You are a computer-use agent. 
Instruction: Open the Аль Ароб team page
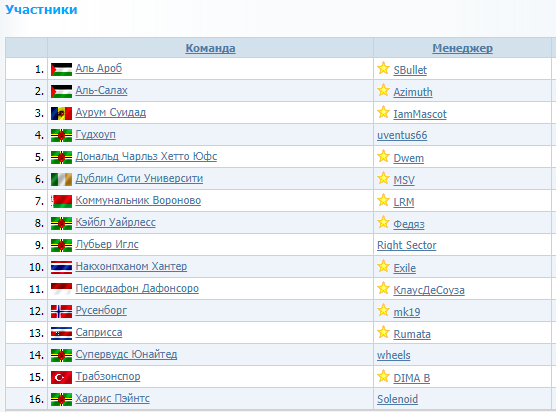[x=99, y=68]
